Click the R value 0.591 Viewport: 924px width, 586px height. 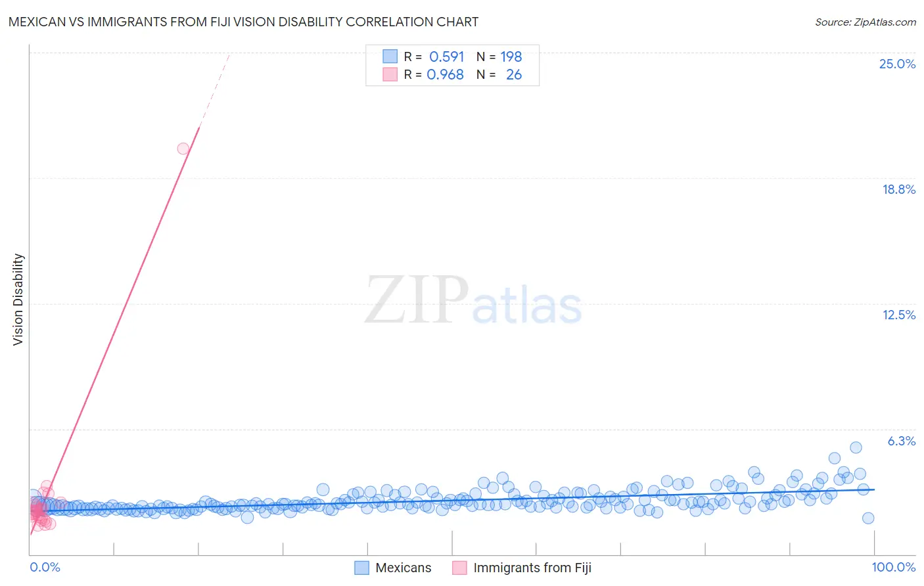[x=447, y=56]
